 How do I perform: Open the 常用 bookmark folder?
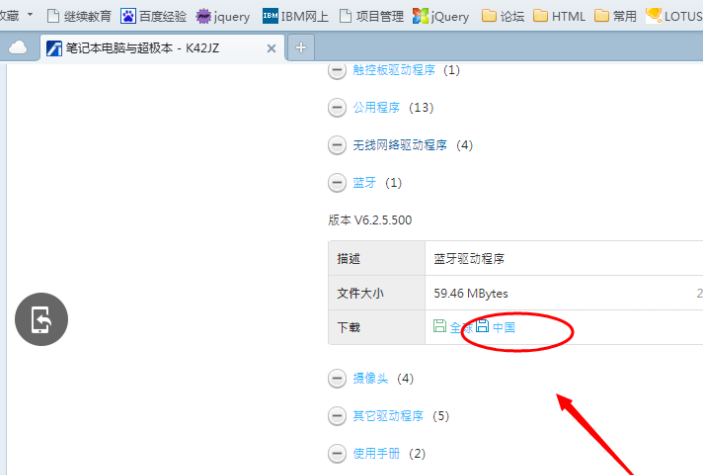pos(615,17)
